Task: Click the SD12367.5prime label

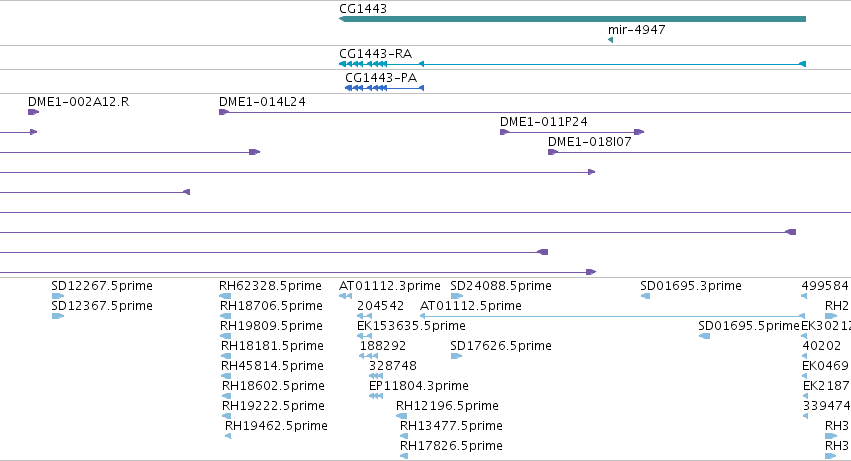Action: tap(102, 306)
